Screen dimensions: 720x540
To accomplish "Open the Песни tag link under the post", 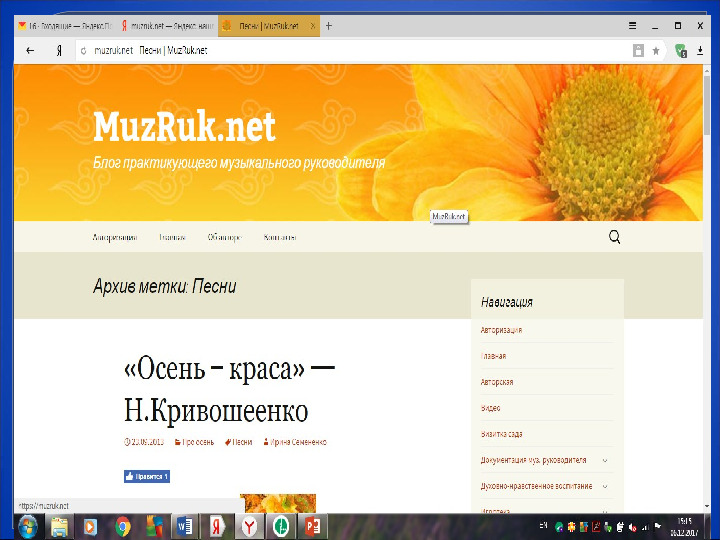I will tap(239, 442).
